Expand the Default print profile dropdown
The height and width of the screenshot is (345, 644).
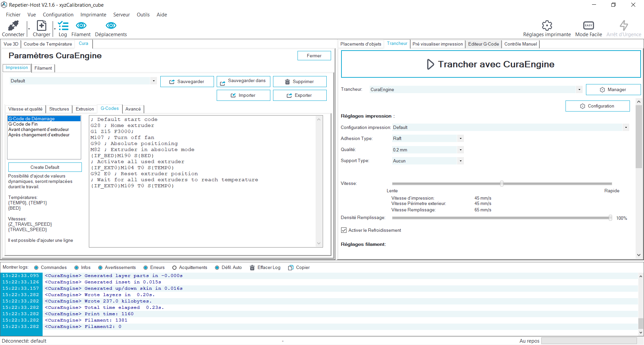154,81
